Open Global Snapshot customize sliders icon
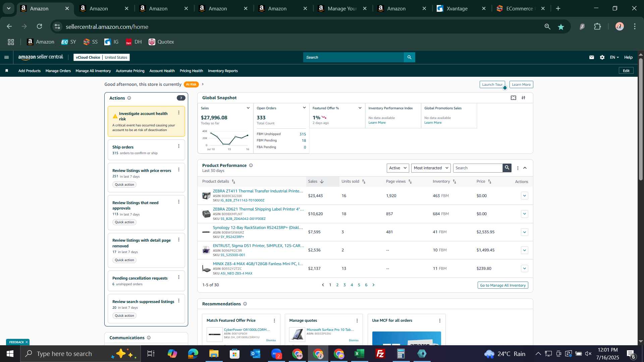Viewport: 644px width, 362px height. click(523, 98)
